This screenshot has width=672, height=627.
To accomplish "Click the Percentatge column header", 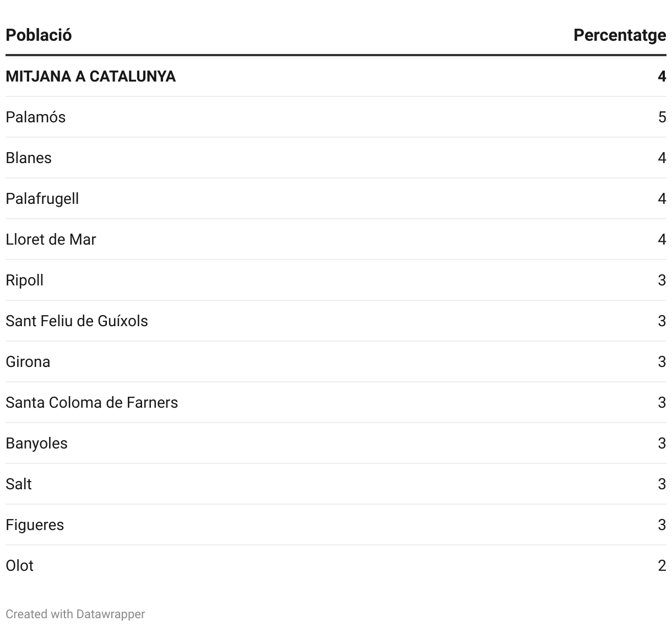I will pyautogui.click(x=619, y=35).
